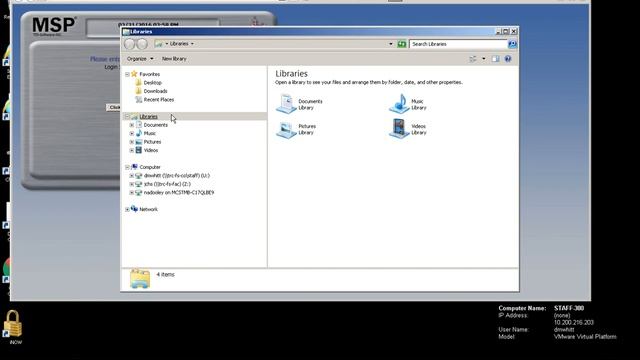Screen dimensions: 640x360
Task: Click the New library button
Action: (x=174, y=59)
